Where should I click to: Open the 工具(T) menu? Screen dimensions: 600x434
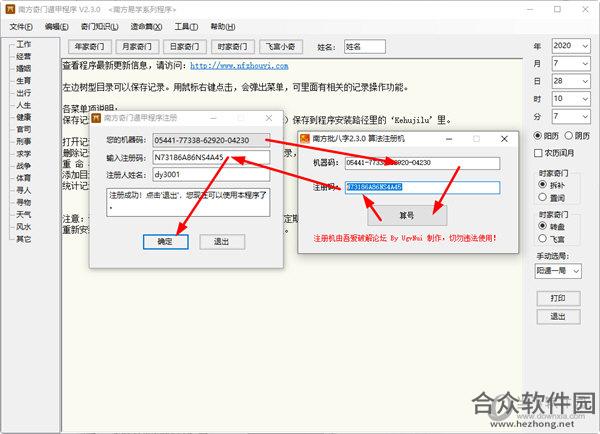186,27
